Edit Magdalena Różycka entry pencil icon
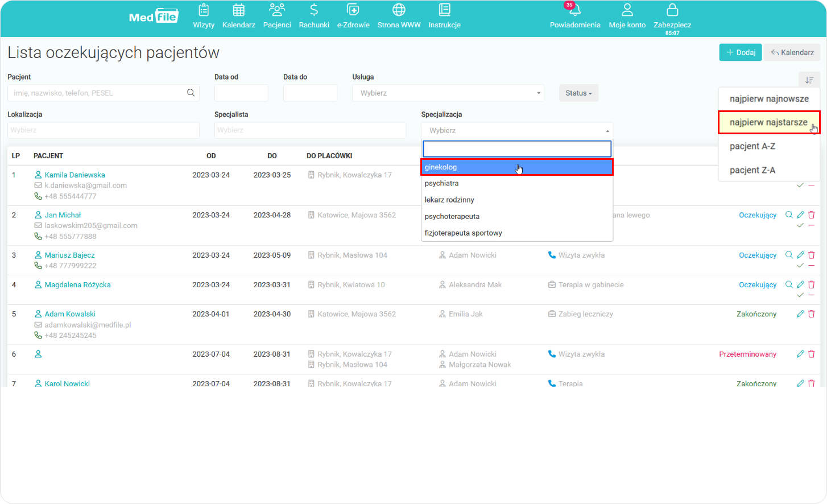This screenshot has width=827, height=504. click(x=800, y=284)
